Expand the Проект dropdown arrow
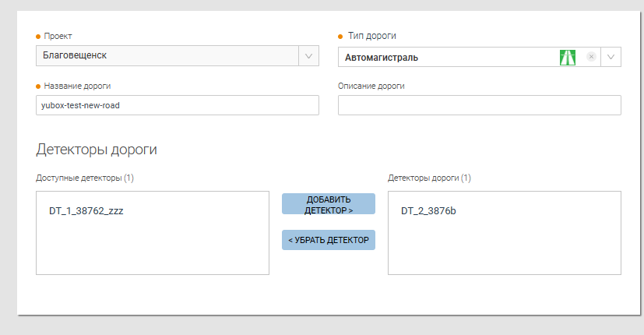The height and width of the screenshot is (335, 644). click(x=308, y=56)
